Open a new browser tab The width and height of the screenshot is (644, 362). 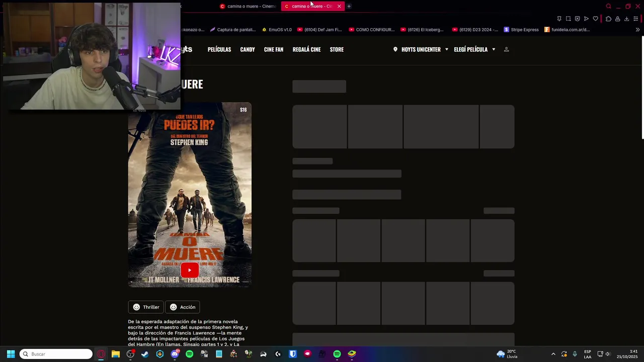(x=349, y=6)
